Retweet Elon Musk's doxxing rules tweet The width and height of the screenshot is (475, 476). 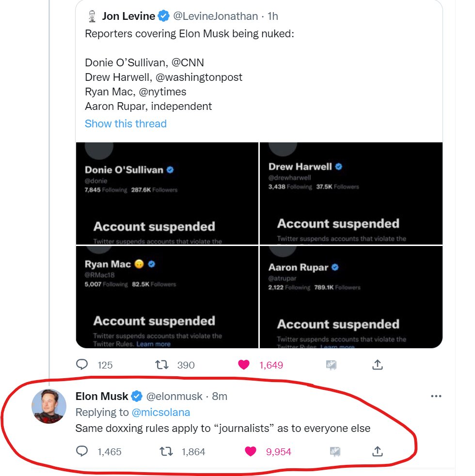point(166,451)
